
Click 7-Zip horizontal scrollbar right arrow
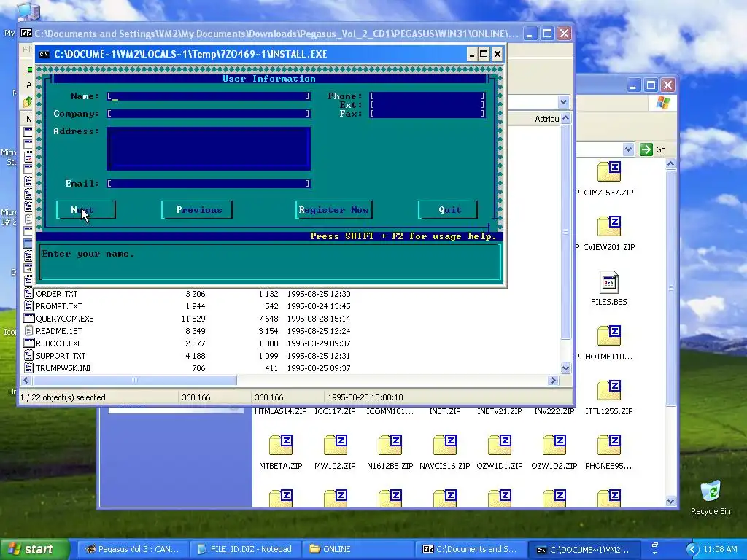553,380
